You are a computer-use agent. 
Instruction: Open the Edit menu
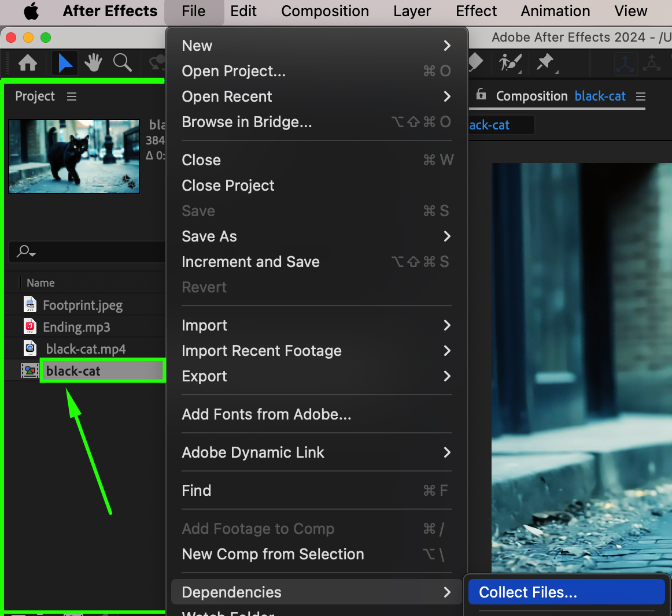[x=243, y=11]
